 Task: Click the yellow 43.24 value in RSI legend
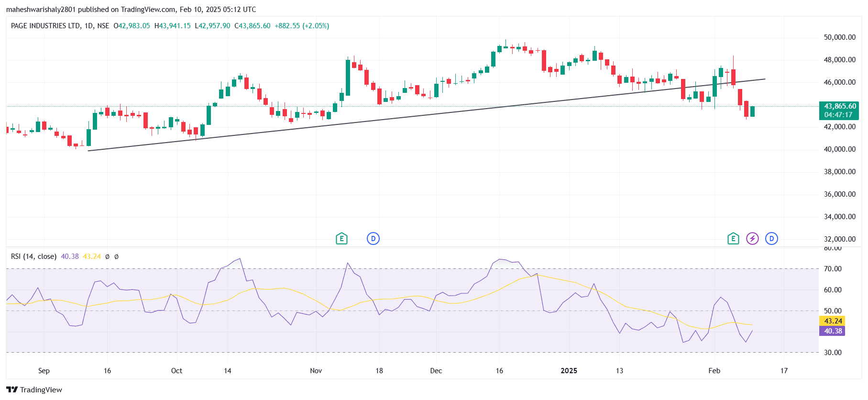click(92, 256)
